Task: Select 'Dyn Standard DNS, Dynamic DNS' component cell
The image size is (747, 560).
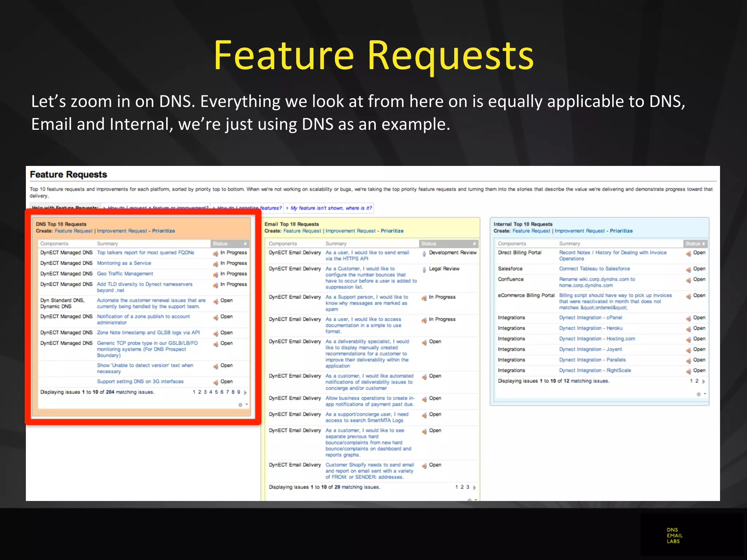Action: pyautogui.click(x=62, y=303)
